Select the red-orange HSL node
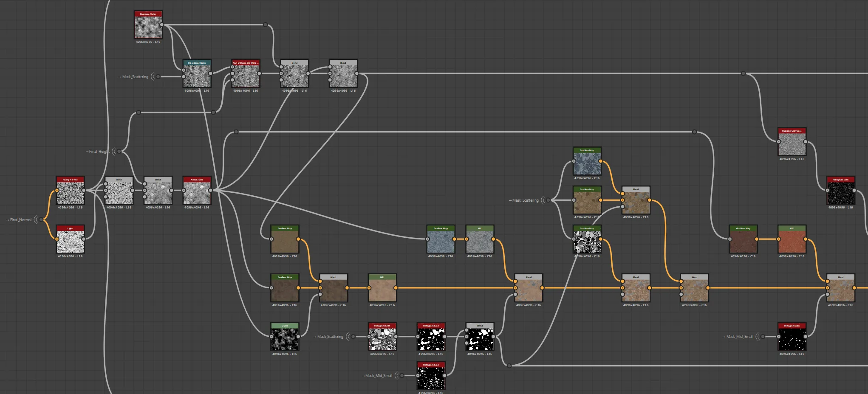This screenshot has width=868, height=394. [792, 239]
